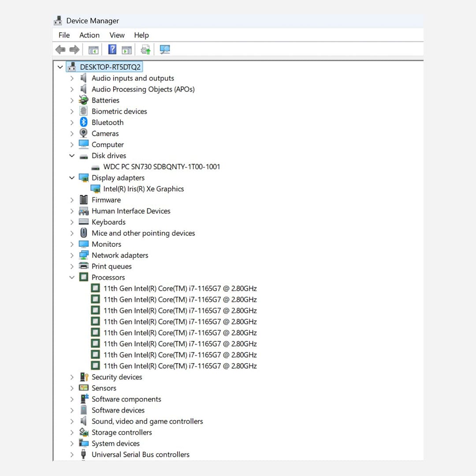Select Intel(R) Iris(R) Xe Graphics device
This screenshot has width=476, height=476.
pyautogui.click(x=143, y=189)
